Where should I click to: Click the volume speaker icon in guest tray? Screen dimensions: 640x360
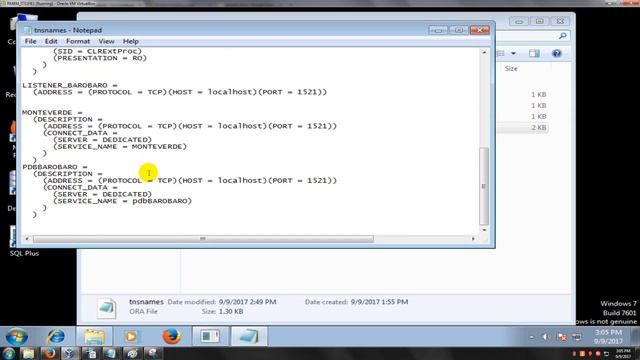point(545,337)
